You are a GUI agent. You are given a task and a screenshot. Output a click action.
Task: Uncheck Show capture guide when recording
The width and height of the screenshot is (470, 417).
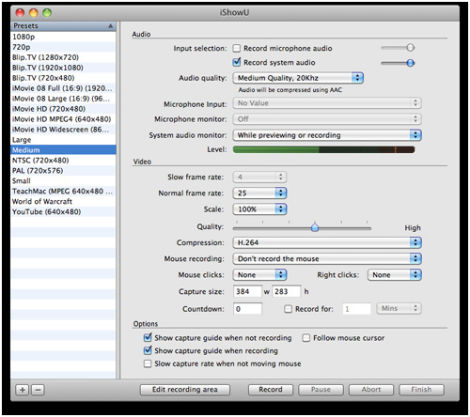147,351
